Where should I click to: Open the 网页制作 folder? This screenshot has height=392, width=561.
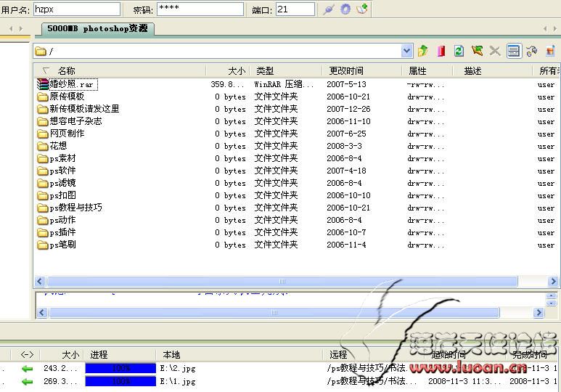[61, 134]
